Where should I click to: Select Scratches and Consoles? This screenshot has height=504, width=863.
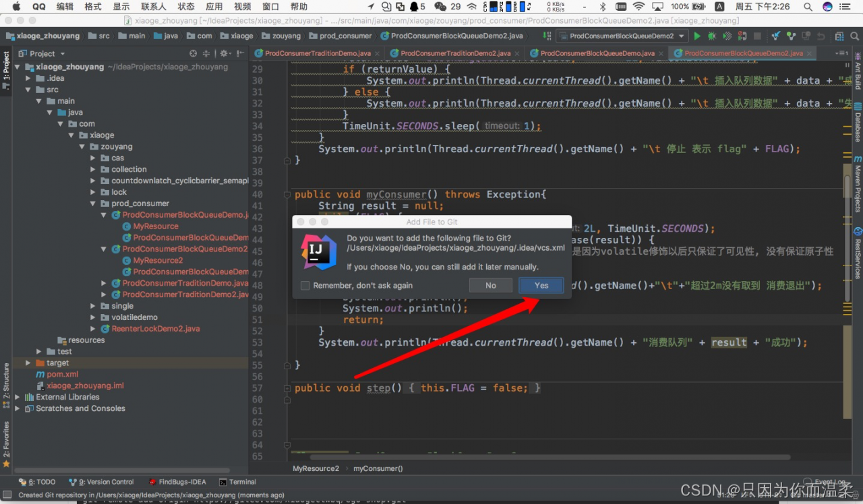(80, 408)
